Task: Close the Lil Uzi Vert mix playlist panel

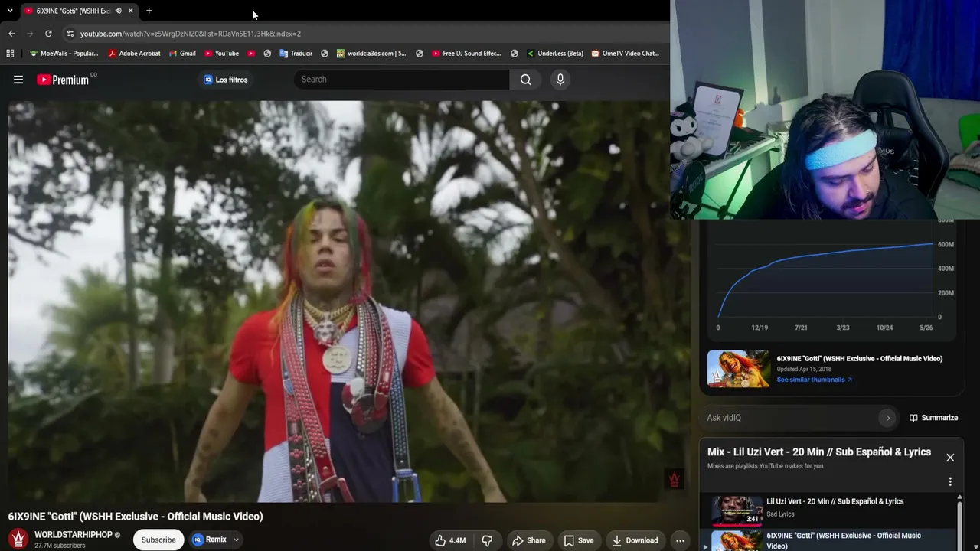Action: [950, 458]
